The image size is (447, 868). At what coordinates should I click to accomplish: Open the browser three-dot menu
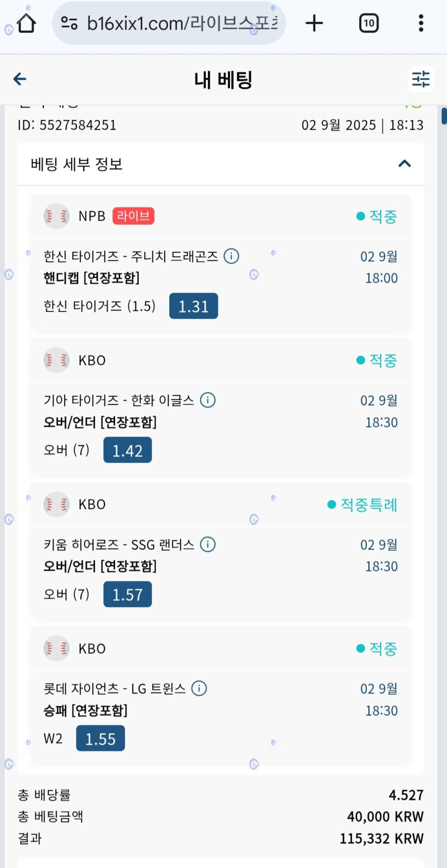tap(421, 23)
